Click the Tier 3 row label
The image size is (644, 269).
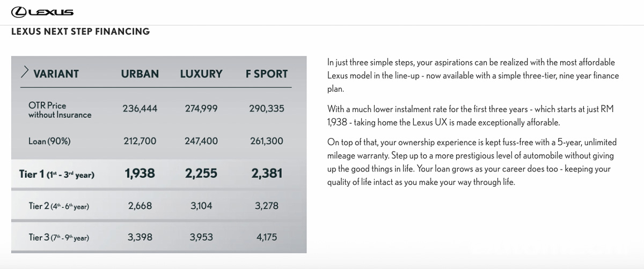[58, 237]
